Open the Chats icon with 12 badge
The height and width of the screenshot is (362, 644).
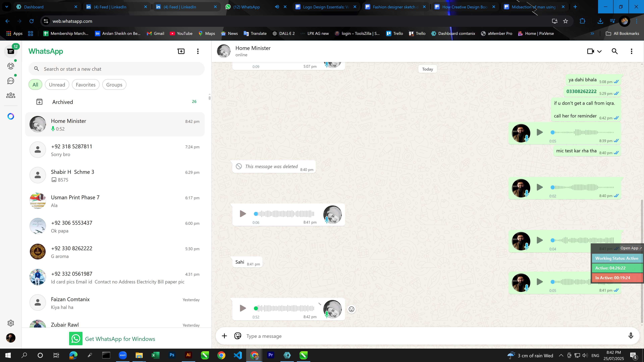pos(11,51)
